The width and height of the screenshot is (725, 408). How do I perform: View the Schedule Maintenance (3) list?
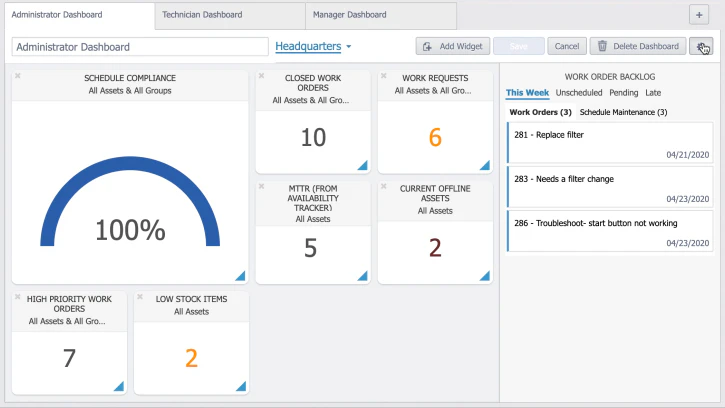(623, 112)
